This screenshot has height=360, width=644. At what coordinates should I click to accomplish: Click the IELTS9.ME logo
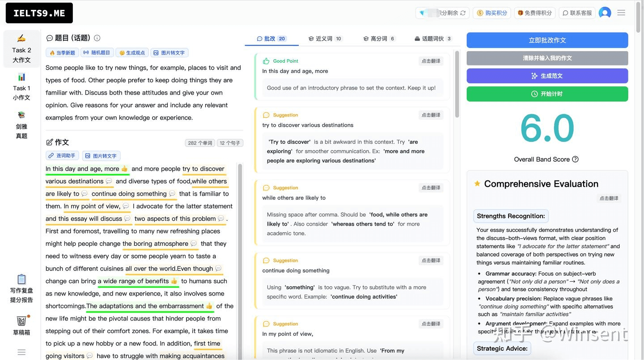(x=39, y=13)
